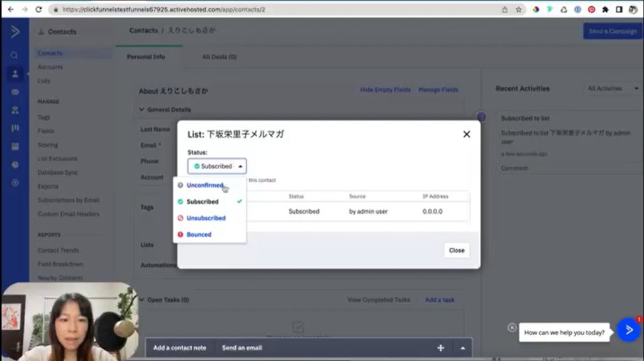
Task: Click the ActiveCampaign logo icon
Action: [14, 31]
